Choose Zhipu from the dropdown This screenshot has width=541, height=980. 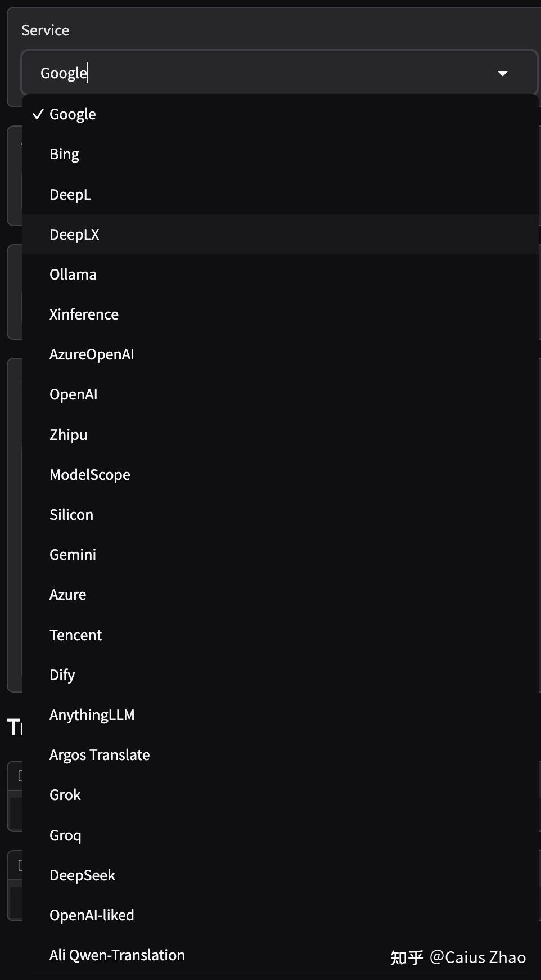click(x=69, y=435)
